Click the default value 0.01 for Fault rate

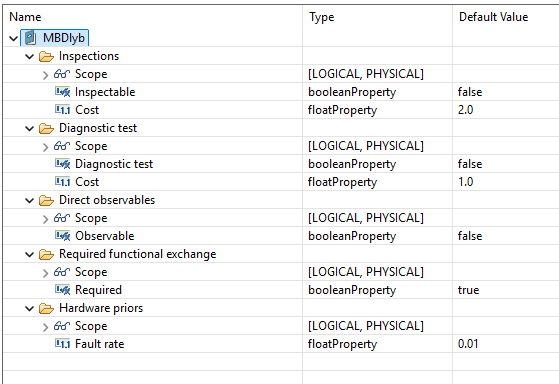[468, 344]
